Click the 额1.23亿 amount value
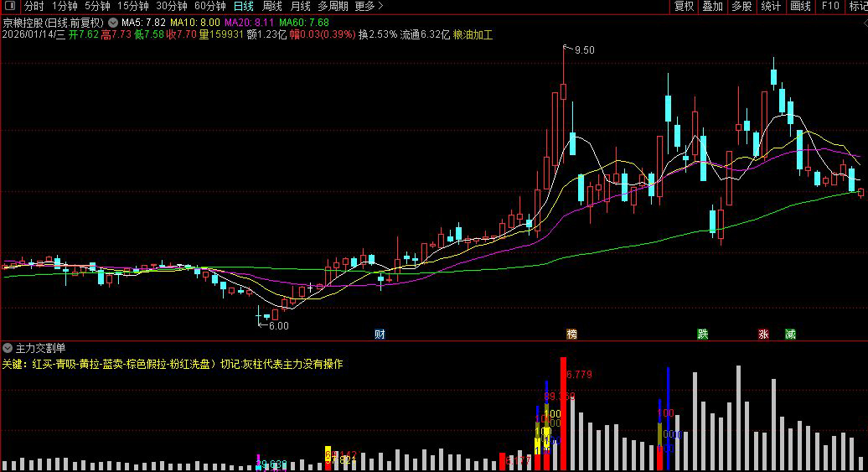868x472 pixels. click(x=266, y=35)
